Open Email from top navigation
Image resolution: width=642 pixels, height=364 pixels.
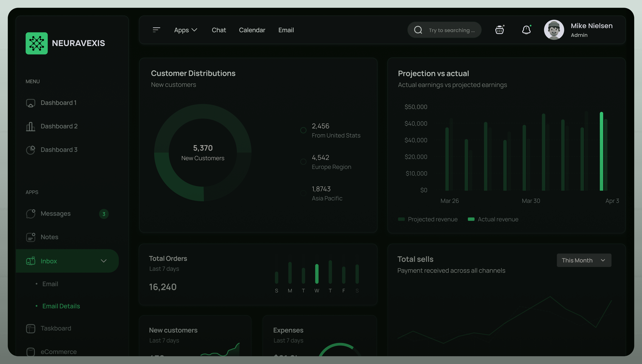point(286,30)
